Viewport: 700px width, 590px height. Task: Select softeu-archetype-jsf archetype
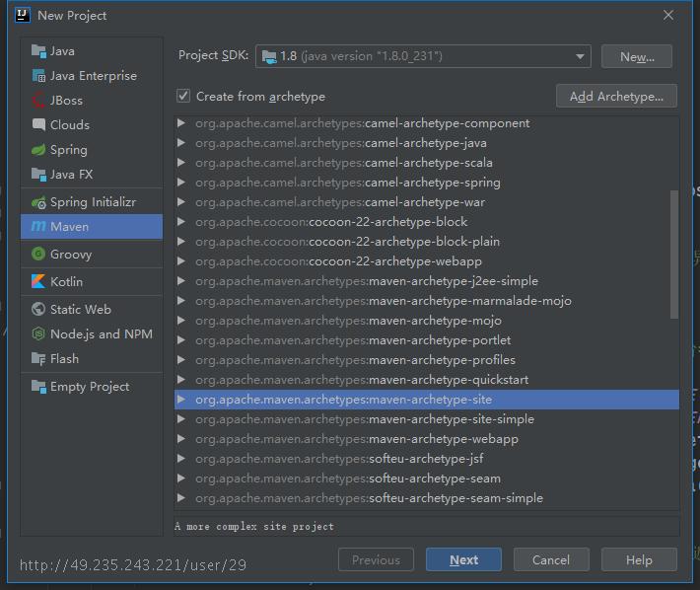click(x=427, y=459)
